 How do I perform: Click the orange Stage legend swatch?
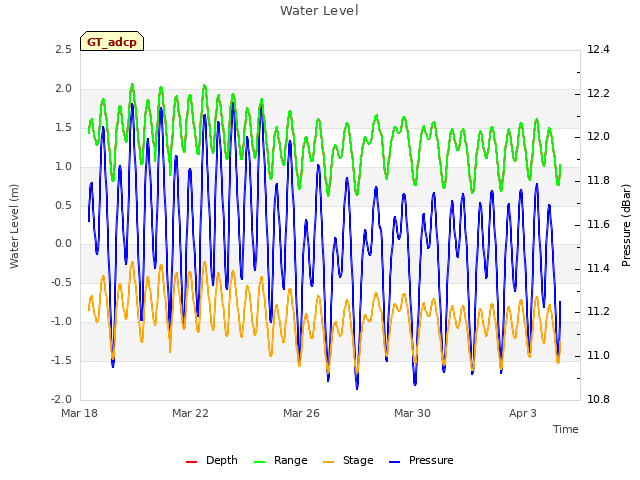click(x=328, y=462)
